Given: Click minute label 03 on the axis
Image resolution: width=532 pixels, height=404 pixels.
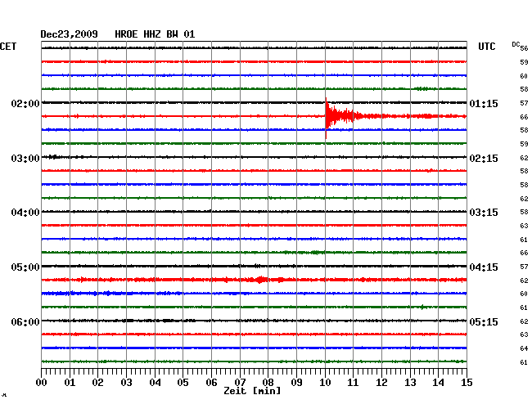Looking at the screenshot, I should (x=126, y=383).
